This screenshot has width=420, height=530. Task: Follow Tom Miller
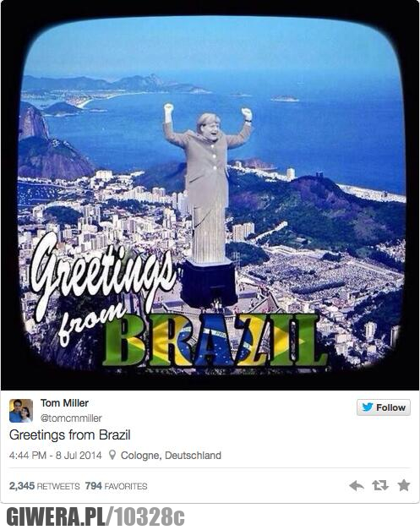click(x=384, y=407)
